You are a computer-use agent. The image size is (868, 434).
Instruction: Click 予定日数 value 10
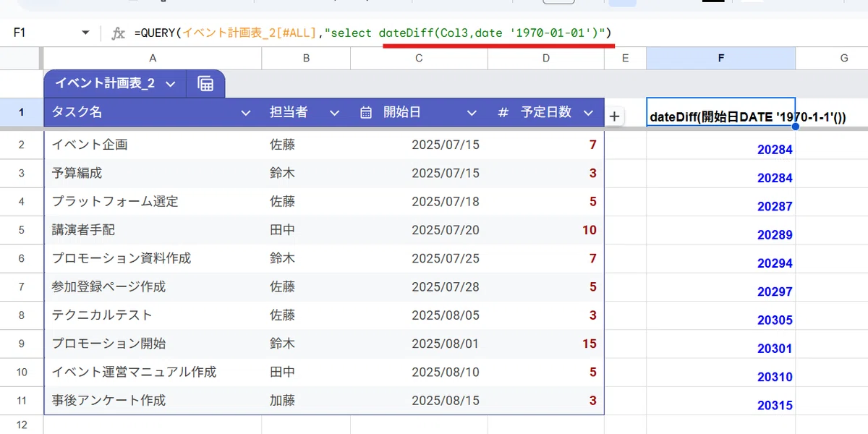pos(545,230)
